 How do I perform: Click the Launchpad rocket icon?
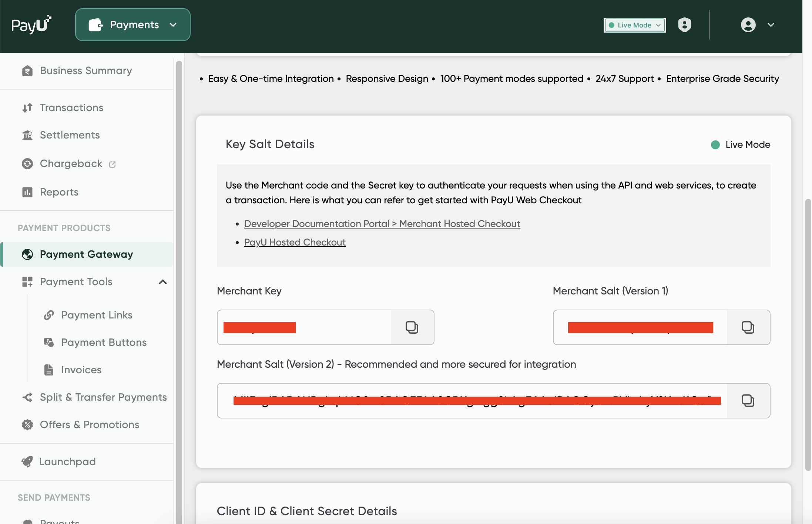coord(27,461)
